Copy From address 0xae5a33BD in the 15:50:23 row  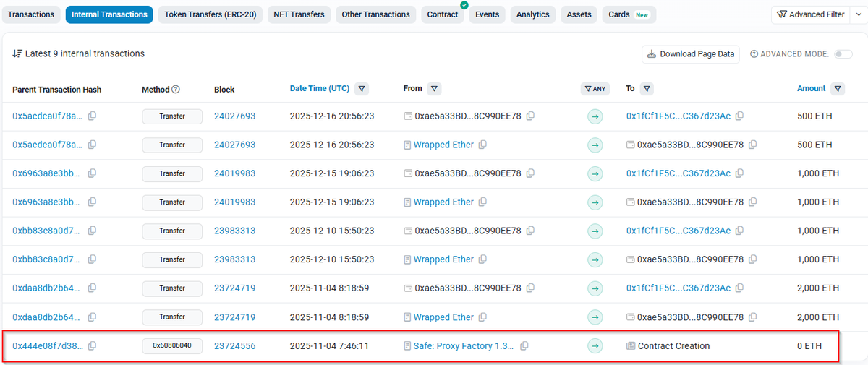(531, 231)
